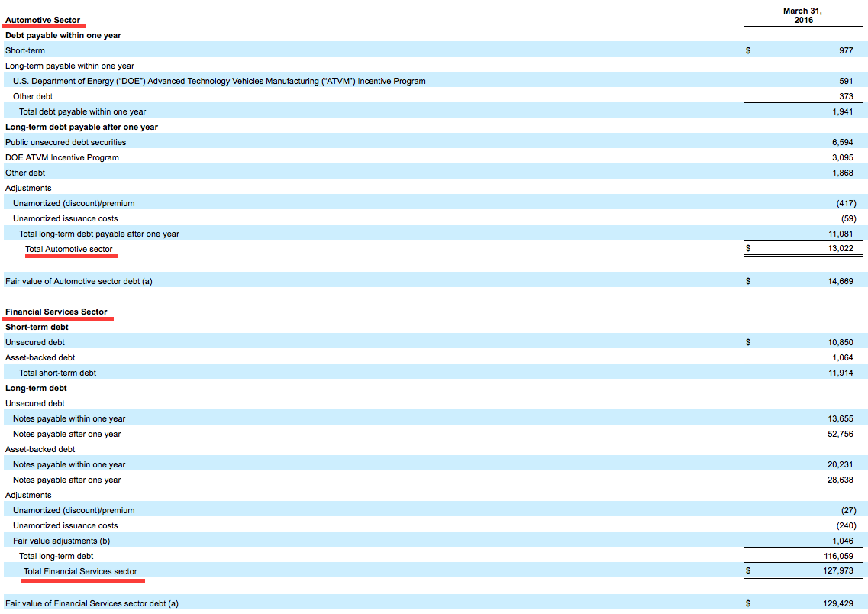
Task: Select Notes payable within one year value 13,655
Action: click(845, 418)
